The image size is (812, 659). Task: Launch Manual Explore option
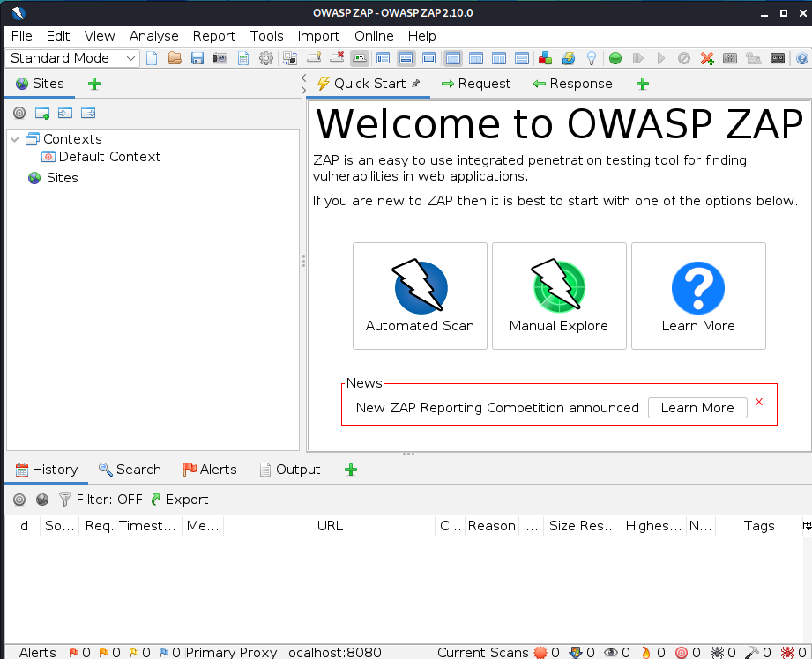click(x=559, y=296)
